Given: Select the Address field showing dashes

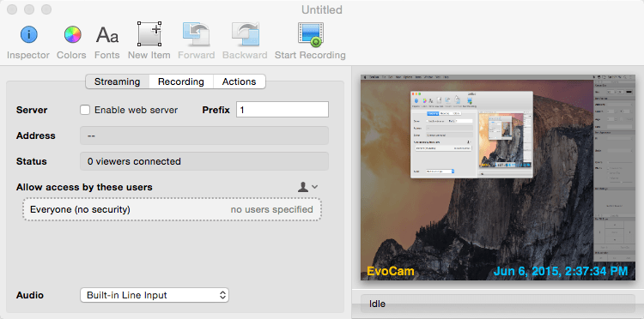Looking at the screenshot, I should (204, 135).
